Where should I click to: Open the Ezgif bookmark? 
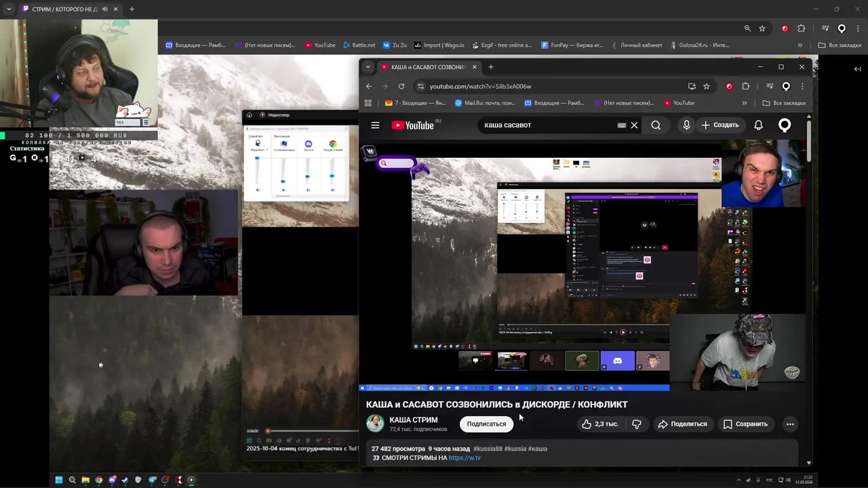(x=501, y=45)
